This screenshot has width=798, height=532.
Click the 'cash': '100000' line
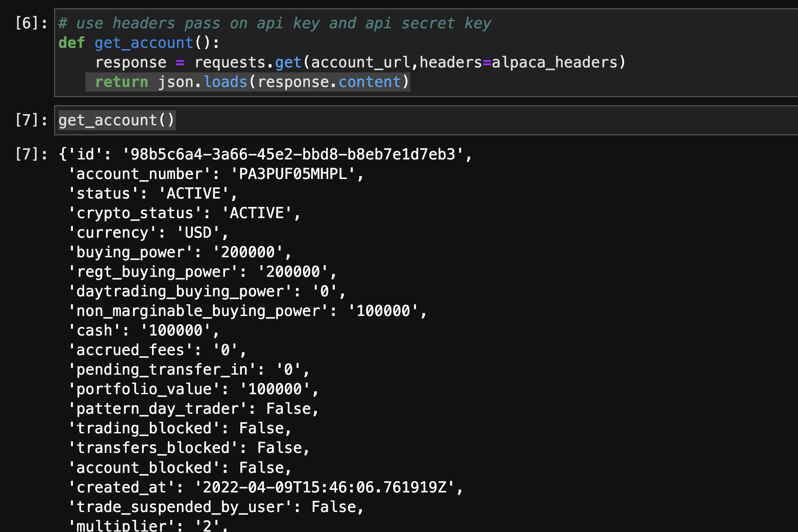144,331
